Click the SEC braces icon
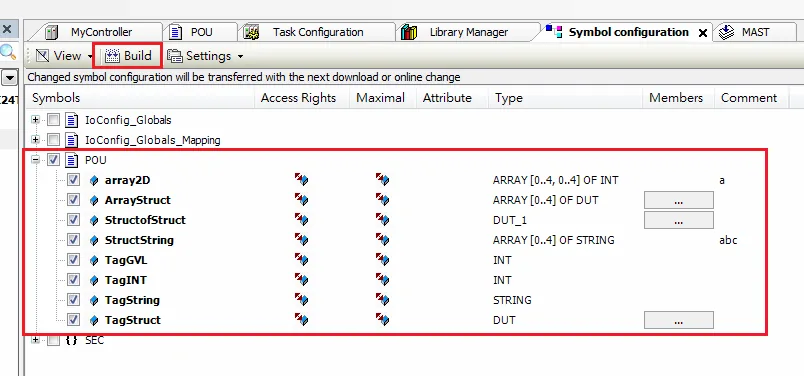The image size is (804, 376). point(71,340)
